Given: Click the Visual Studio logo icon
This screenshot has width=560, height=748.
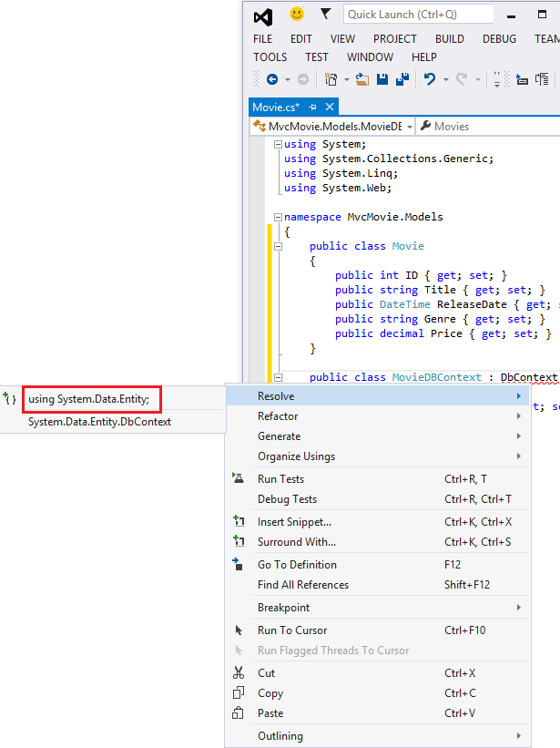Looking at the screenshot, I should [x=263, y=17].
